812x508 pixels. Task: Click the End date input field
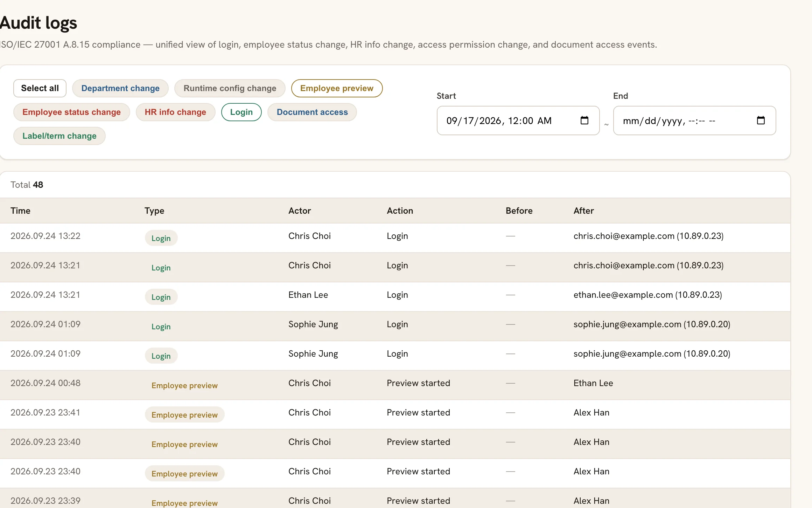pyautogui.click(x=694, y=121)
